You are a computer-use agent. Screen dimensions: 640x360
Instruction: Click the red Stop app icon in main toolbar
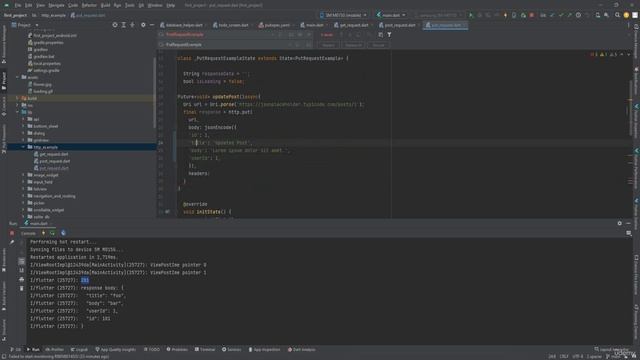[531, 15]
